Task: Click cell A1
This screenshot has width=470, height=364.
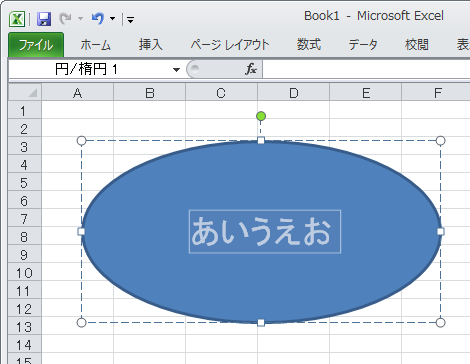Action: [x=78, y=110]
